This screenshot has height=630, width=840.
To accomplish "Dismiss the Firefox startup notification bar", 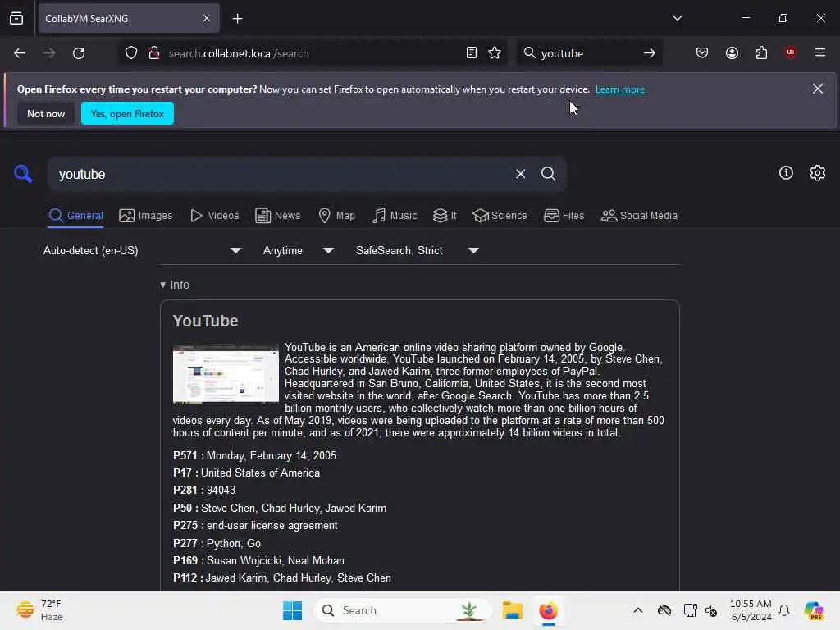I will tap(818, 89).
